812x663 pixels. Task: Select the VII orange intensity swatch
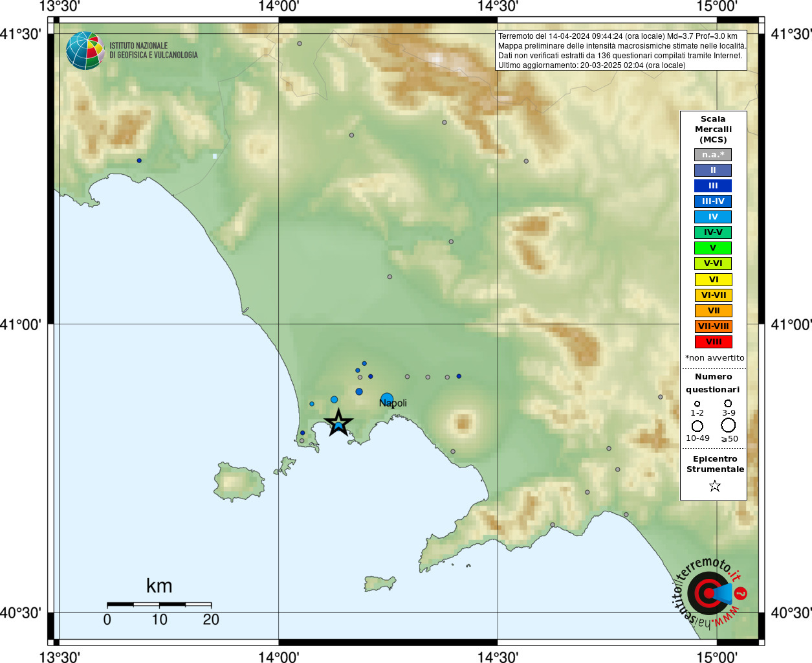[x=714, y=311]
